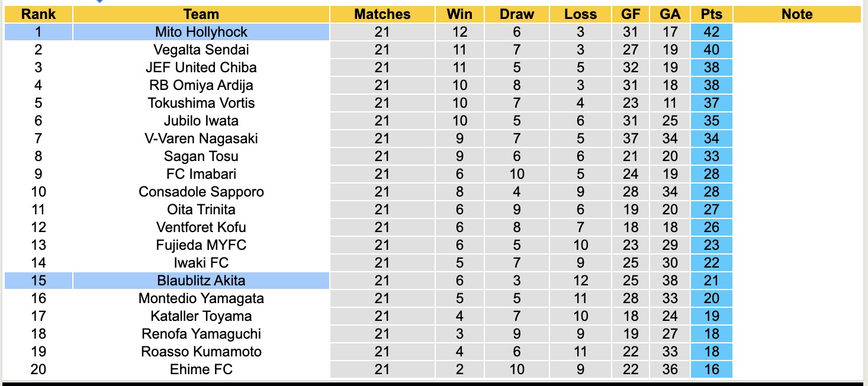Open the Mito Hollyhock team row
The height and width of the screenshot is (386, 868).
[201, 32]
